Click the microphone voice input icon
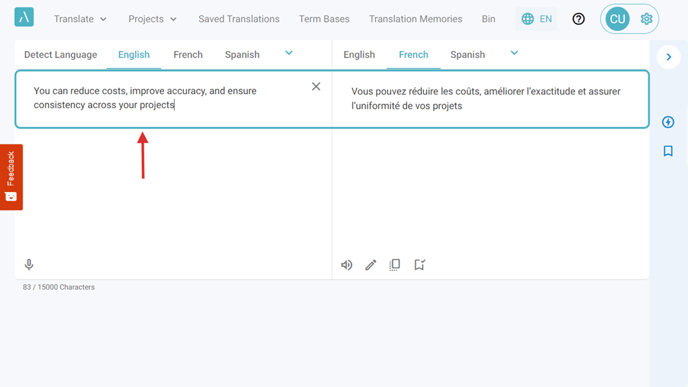Image resolution: width=688 pixels, height=387 pixels. point(29,265)
